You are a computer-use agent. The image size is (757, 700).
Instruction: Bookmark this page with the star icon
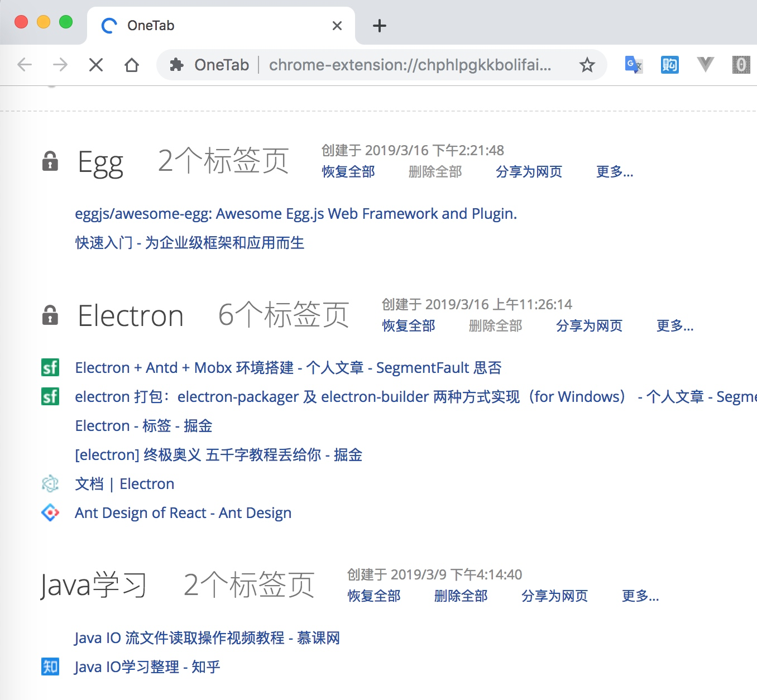pos(587,65)
